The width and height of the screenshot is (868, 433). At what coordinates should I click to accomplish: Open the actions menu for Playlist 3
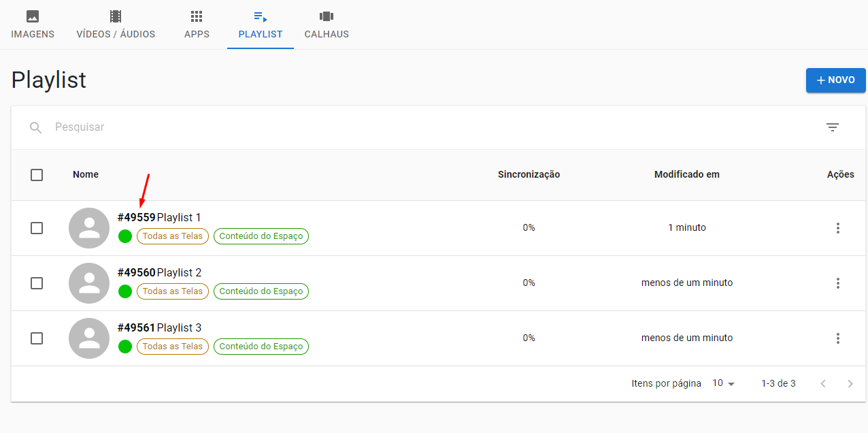click(x=838, y=338)
